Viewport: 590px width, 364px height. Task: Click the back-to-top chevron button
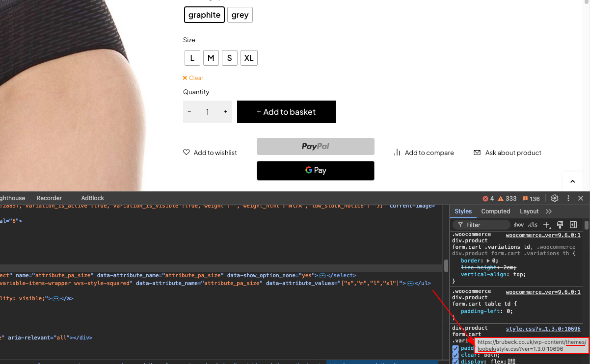click(x=572, y=182)
